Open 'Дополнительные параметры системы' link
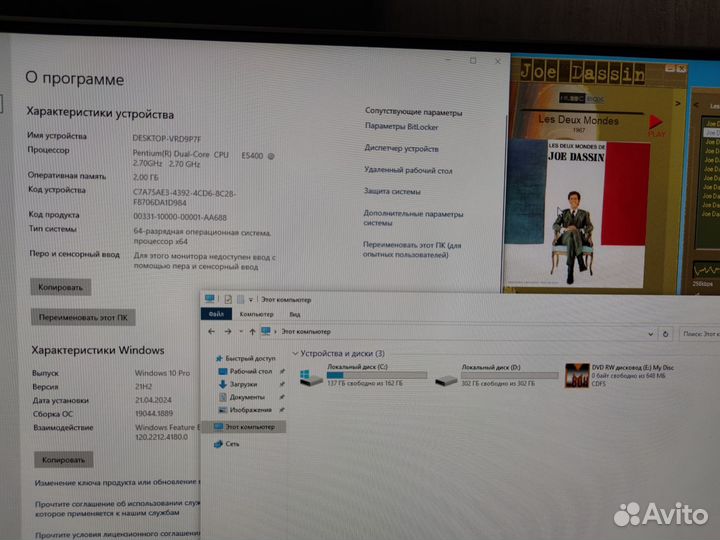Screen dimensions: 720x540 pyautogui.click(x=413, y=218)
